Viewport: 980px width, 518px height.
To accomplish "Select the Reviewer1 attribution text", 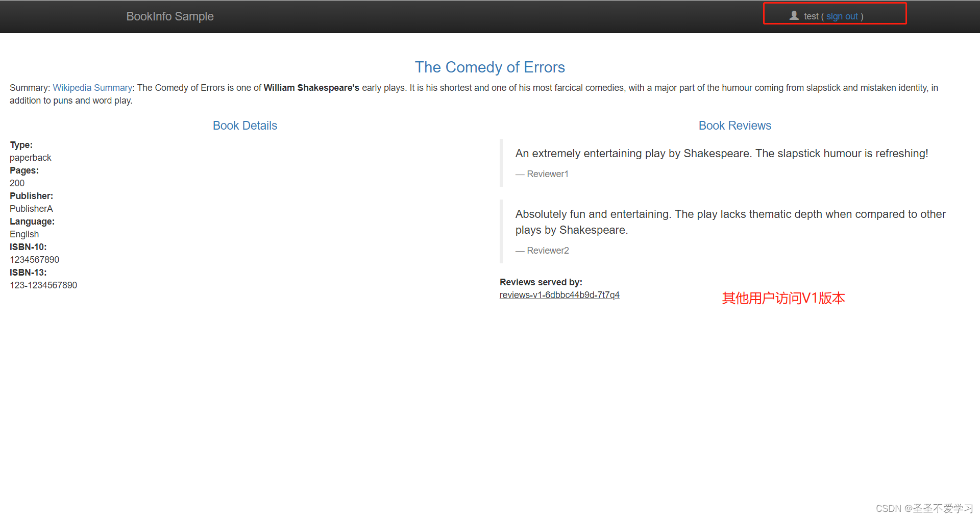I will point(542,174).
